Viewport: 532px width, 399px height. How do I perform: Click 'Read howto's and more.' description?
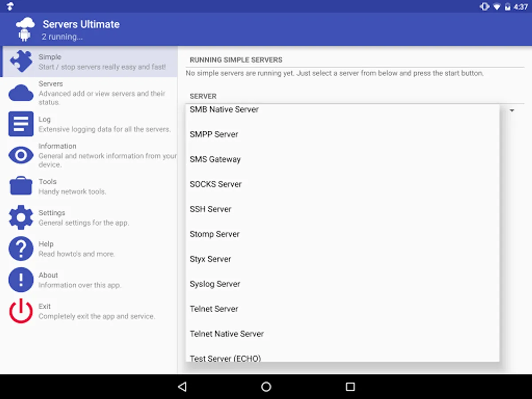click(x=77, y=254)
